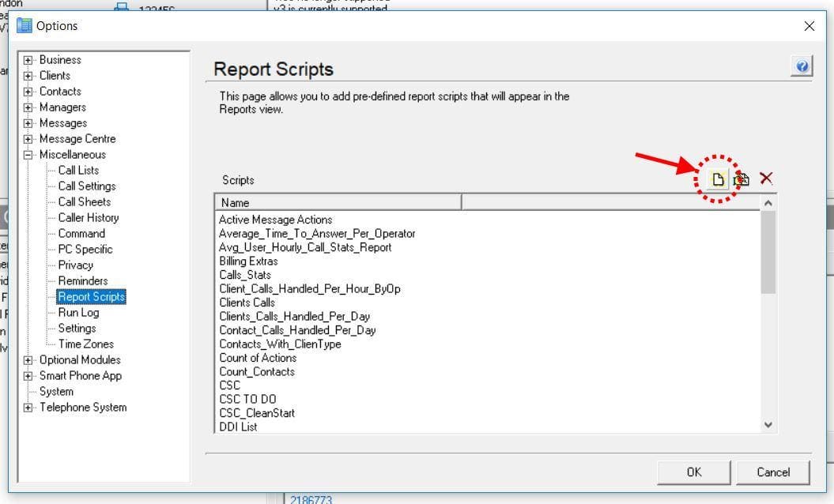Expand the Business tree node
The width and height of the screenshot is (834, 504).
click(28, 60)
